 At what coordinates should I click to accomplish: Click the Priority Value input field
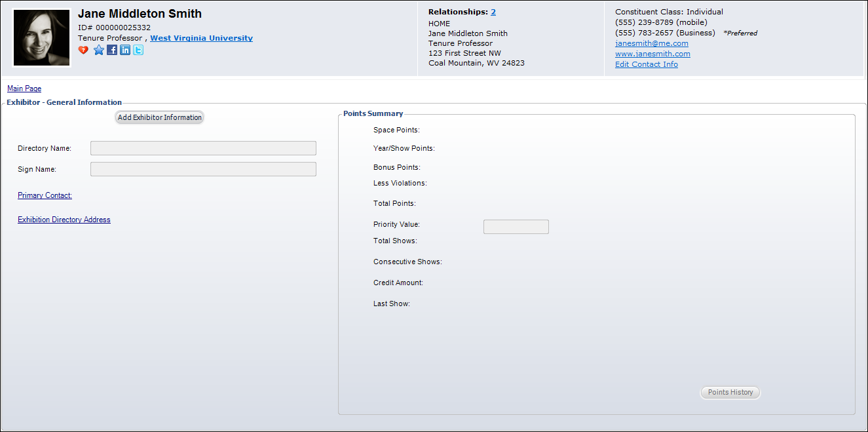516,227
